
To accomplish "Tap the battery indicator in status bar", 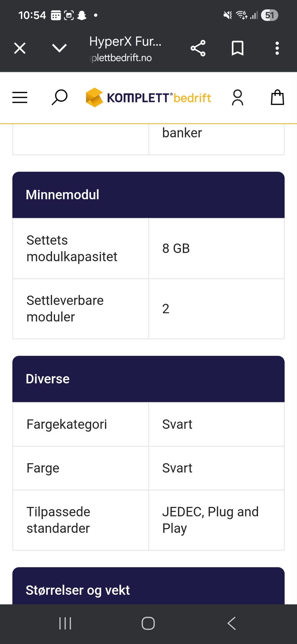I will [269, 15].
